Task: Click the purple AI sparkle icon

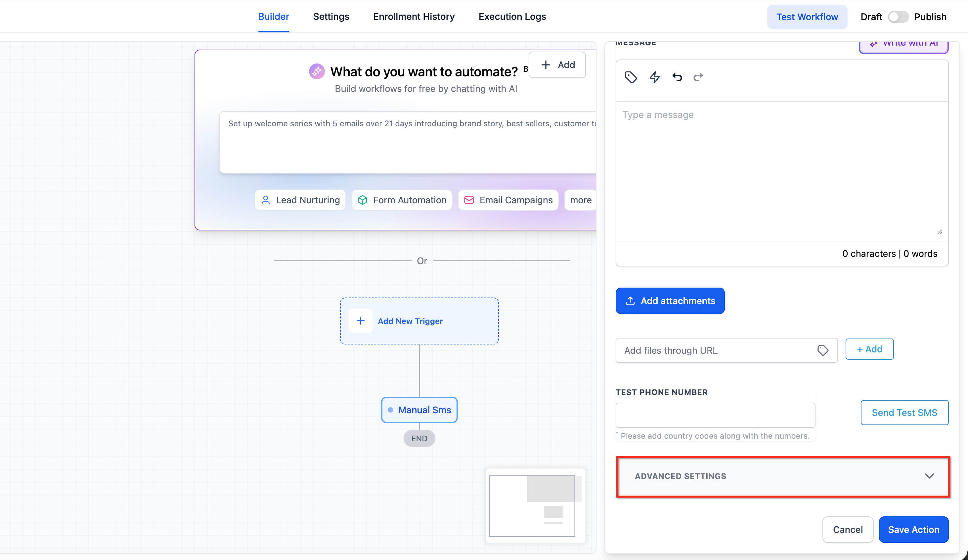Action: [317, 71]
